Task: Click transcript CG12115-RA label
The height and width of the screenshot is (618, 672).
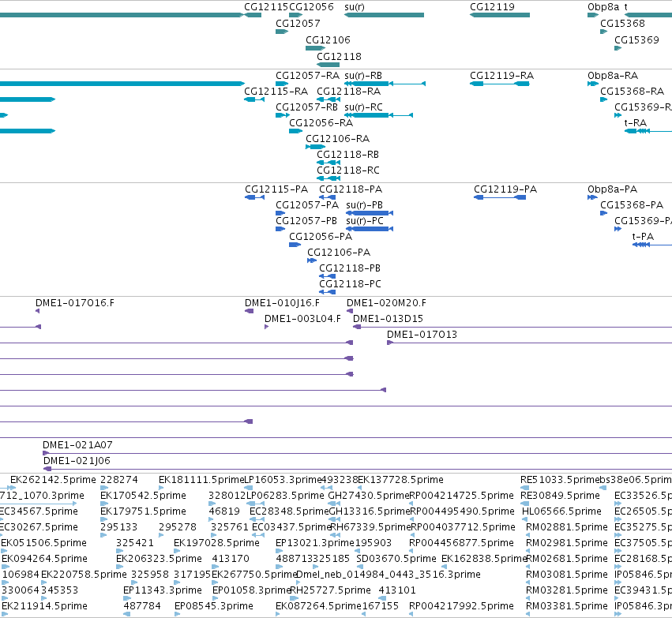Action: pyautogui.click(x=276, y=92)
